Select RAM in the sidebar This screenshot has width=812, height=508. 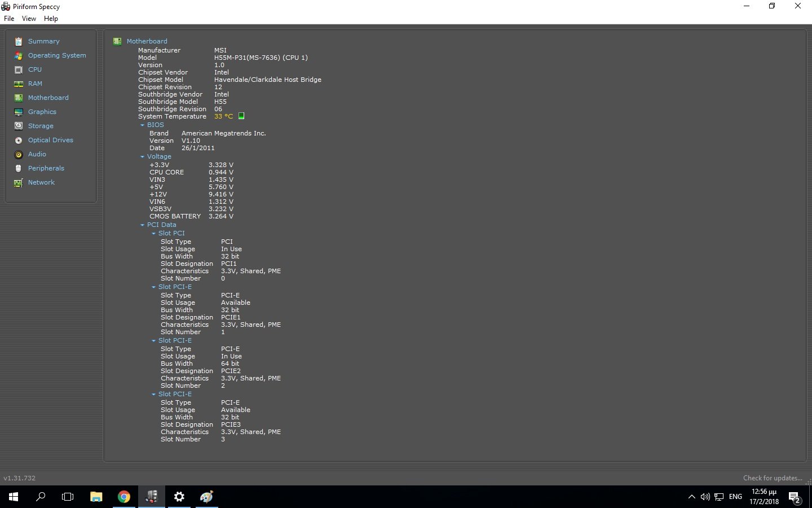tap(35, 84)
